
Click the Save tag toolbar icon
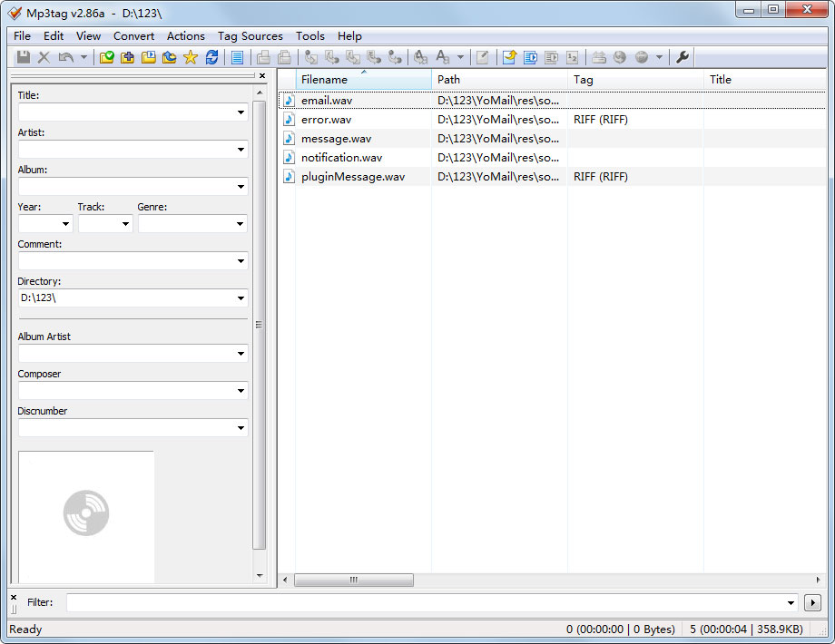click(24, 57)
